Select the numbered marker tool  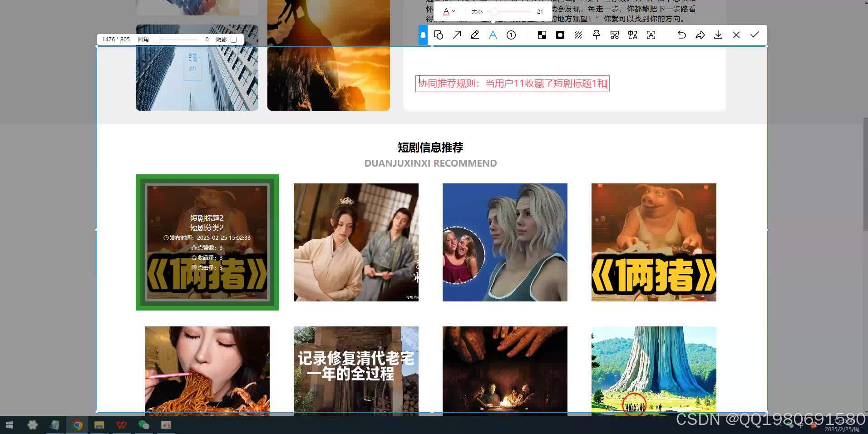(x=511, y=35)
